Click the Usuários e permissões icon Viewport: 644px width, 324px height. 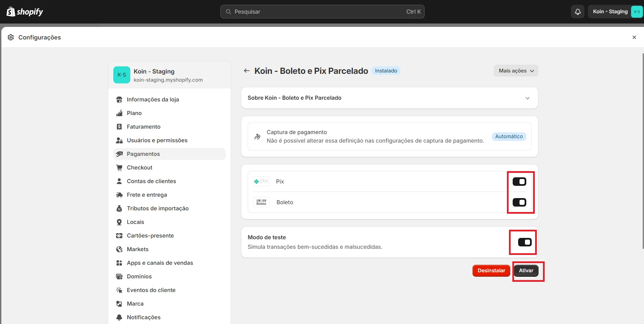[x=119, y=140]
